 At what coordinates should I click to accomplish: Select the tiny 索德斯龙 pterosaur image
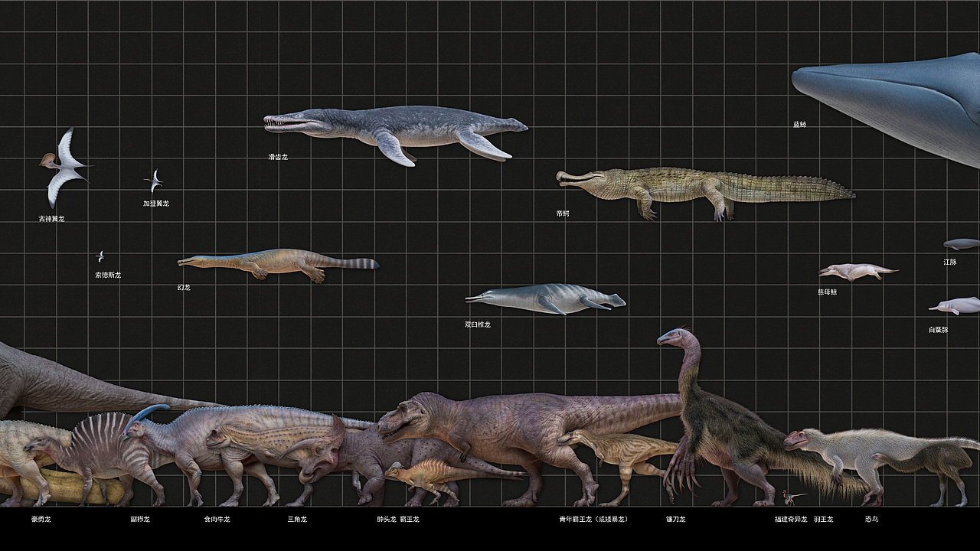pos(100,254)
